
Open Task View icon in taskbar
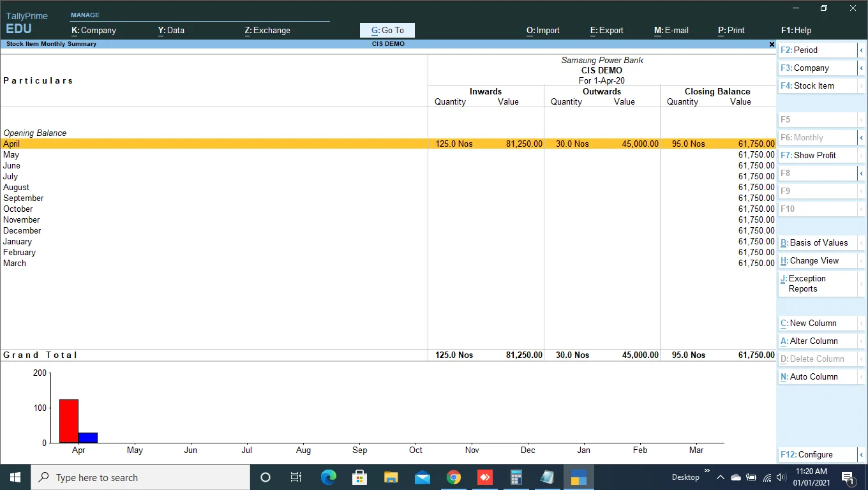[296, 477]
